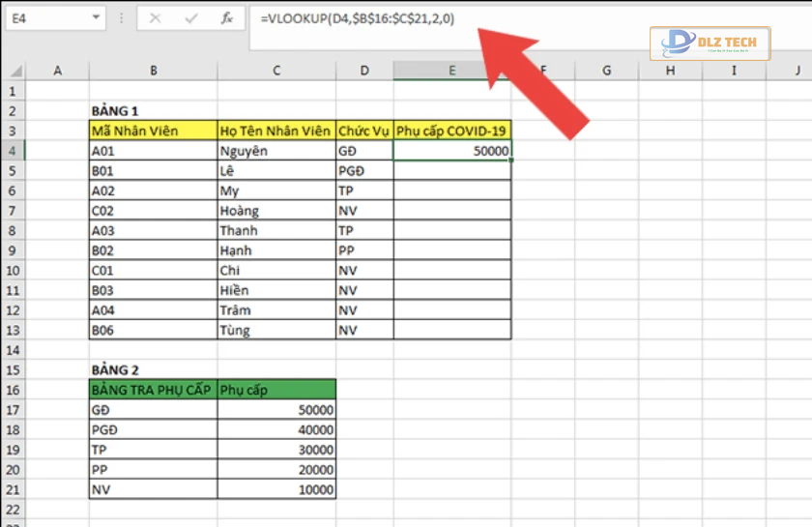Select cell containing 10000
Screen dimensions: 812x527
click(276, 489)
